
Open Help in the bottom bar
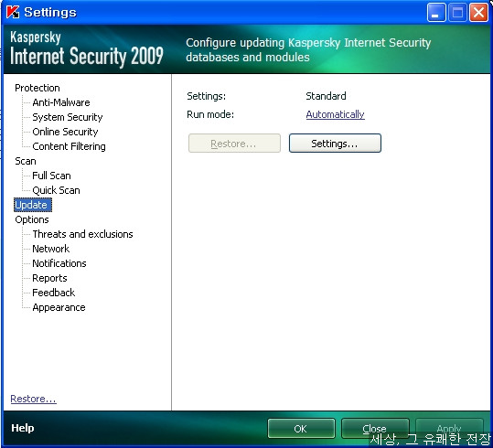(x=23, y=428)
